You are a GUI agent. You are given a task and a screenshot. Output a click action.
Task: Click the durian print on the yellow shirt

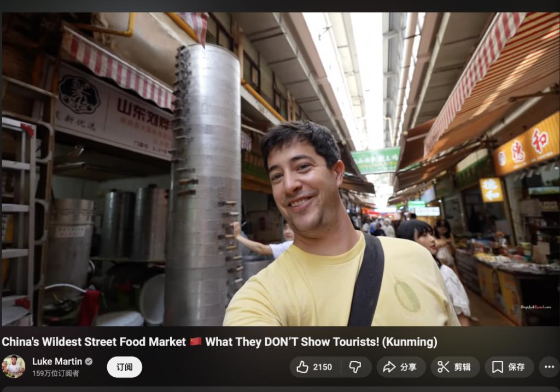coord(407,296)
